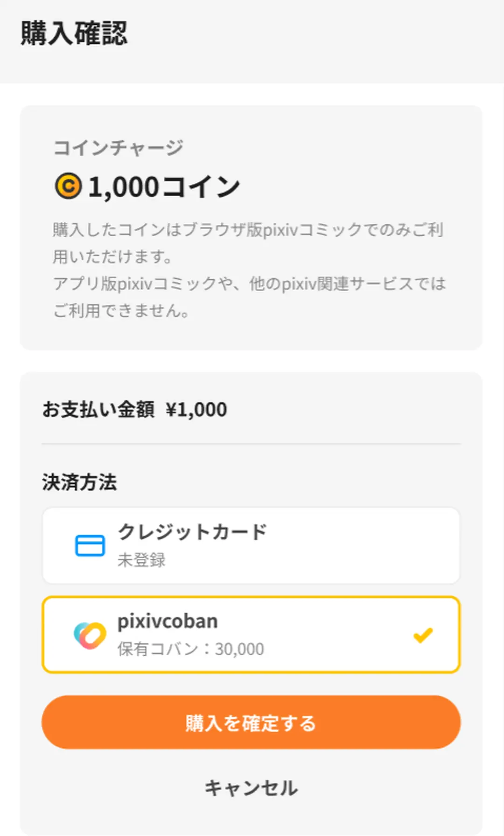Click the pixivcoban title text

[x=168, y=621]
